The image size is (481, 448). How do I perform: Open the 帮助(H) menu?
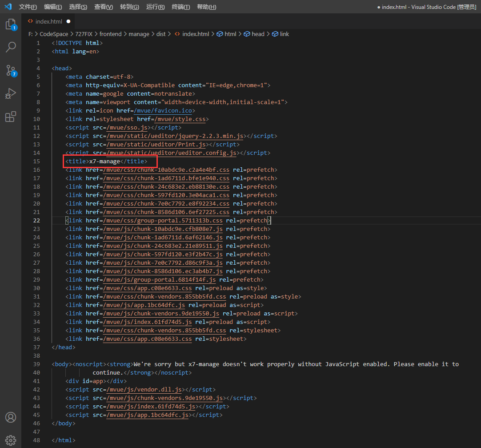click(x=206, y=7)
